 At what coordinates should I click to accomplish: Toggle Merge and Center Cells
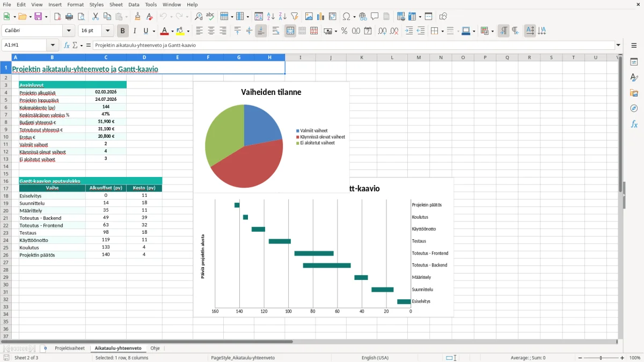[x=290, y=31]
